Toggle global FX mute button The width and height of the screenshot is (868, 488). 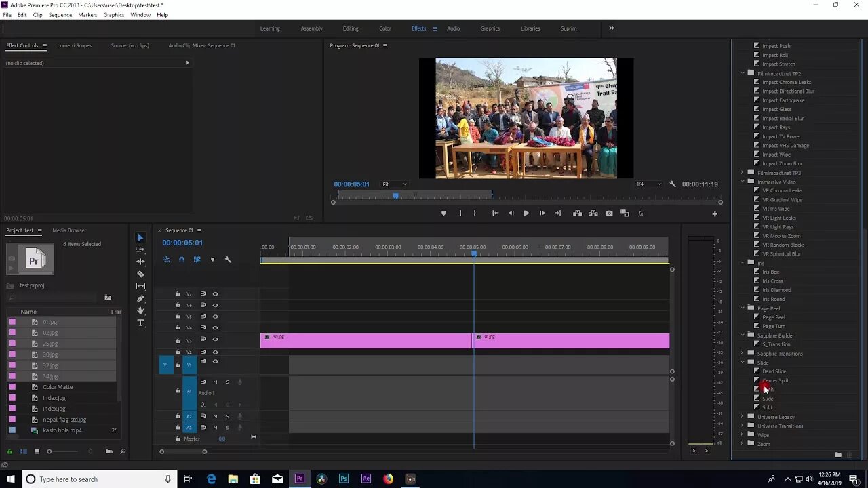pos(641,213)
